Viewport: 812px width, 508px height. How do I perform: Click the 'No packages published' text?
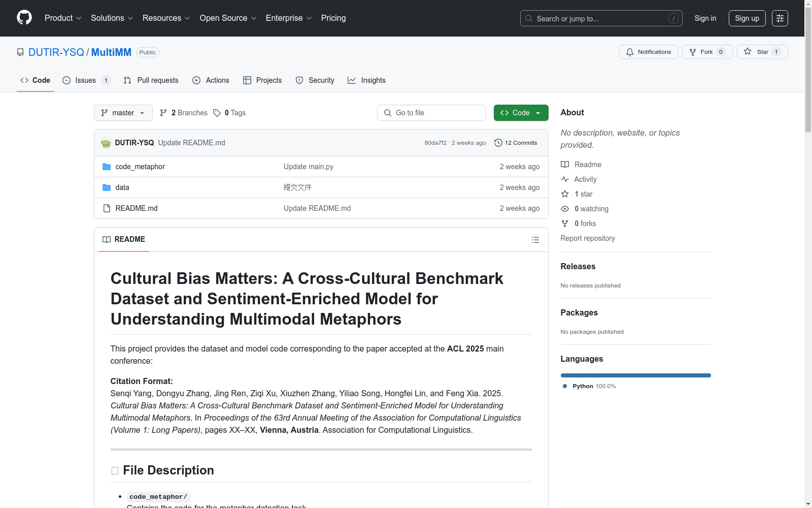592,332
